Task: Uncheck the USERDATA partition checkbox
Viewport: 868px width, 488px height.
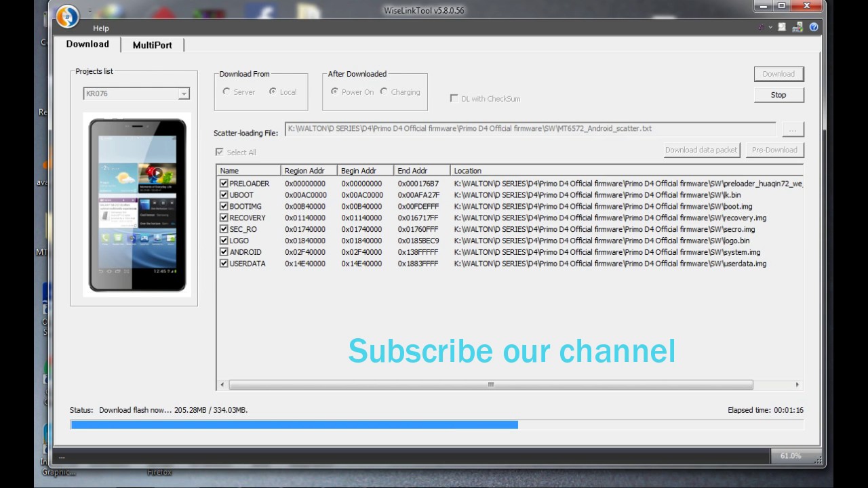Action: (224, 264)
